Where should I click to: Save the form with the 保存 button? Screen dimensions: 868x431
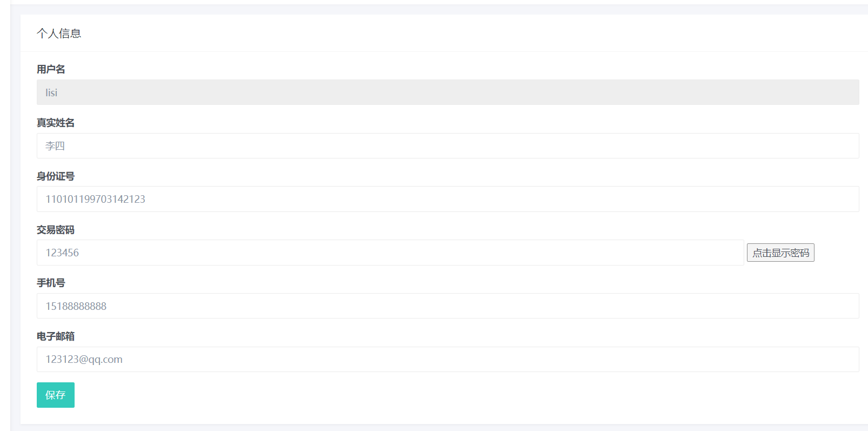click(x=56, y=395)
